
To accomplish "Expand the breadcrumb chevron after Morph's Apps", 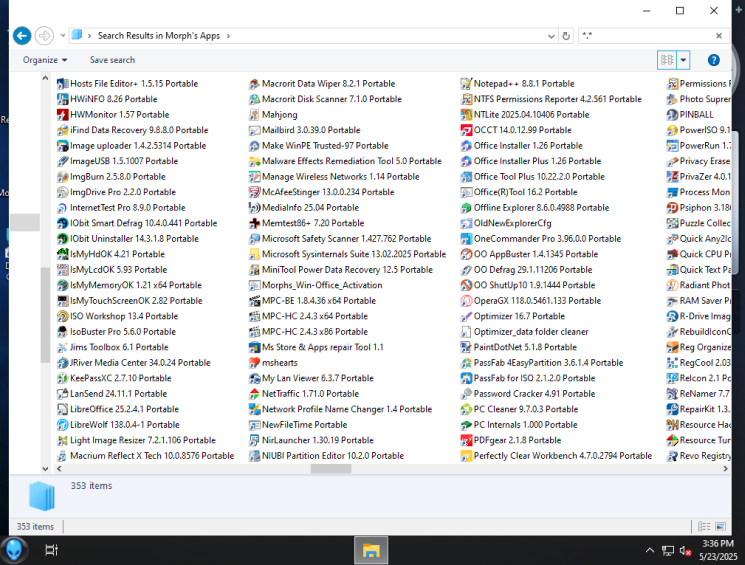I will (228, 36).
